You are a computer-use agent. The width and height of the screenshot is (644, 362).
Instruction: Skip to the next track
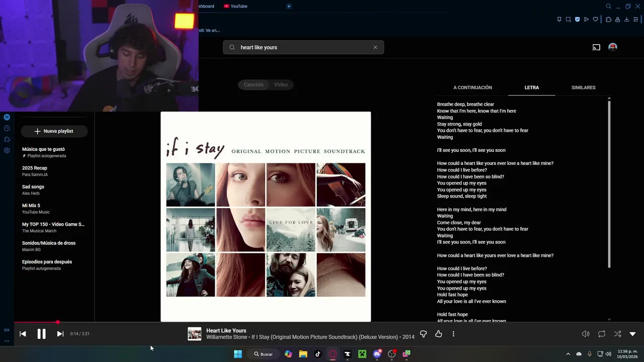point(60,334)
